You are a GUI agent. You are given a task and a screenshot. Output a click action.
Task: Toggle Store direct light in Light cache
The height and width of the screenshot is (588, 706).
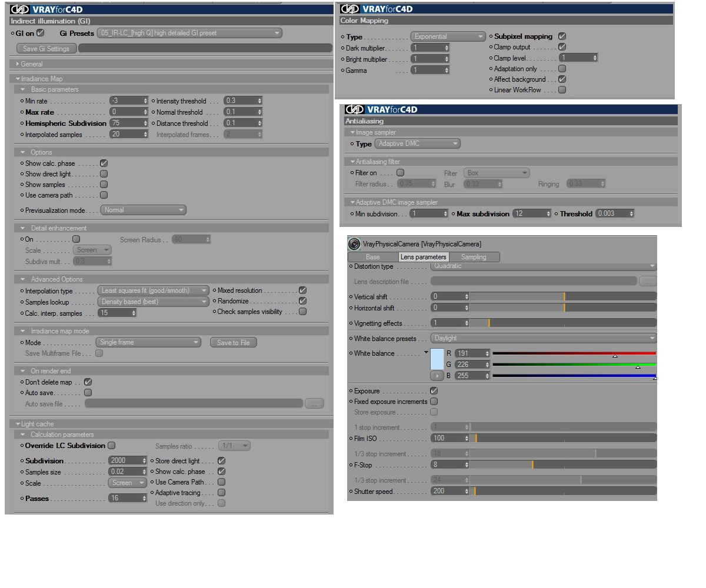(x=221, y=461)
